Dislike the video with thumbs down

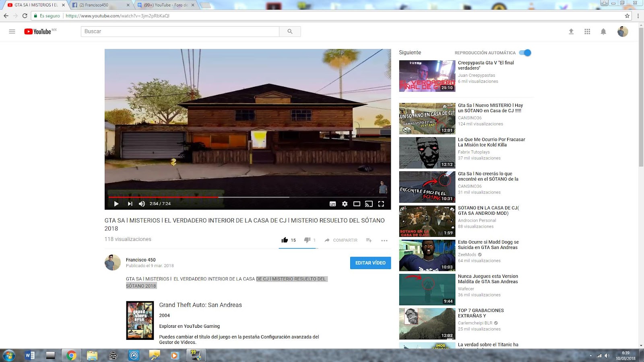(307, 240)
